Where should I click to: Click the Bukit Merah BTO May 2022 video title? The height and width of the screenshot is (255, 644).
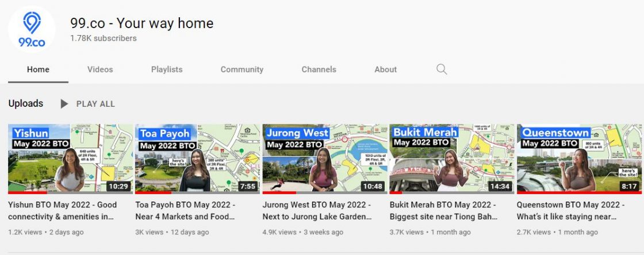coord(443,210)
